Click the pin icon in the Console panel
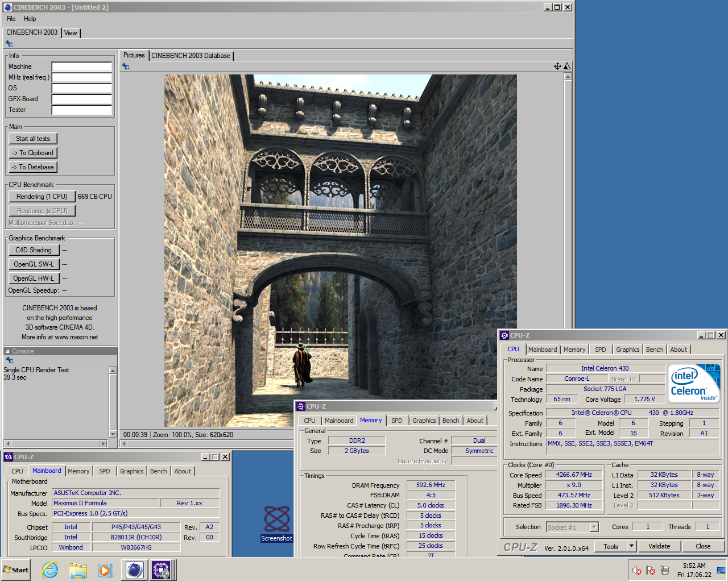Viewport: 728px width, 582px height. pyautogui.click(x=9, y=360)
